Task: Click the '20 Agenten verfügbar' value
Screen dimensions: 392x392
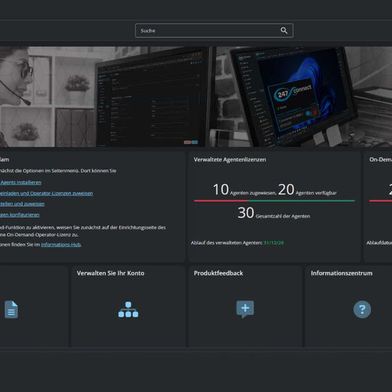Action: click(x=307, y=190)
